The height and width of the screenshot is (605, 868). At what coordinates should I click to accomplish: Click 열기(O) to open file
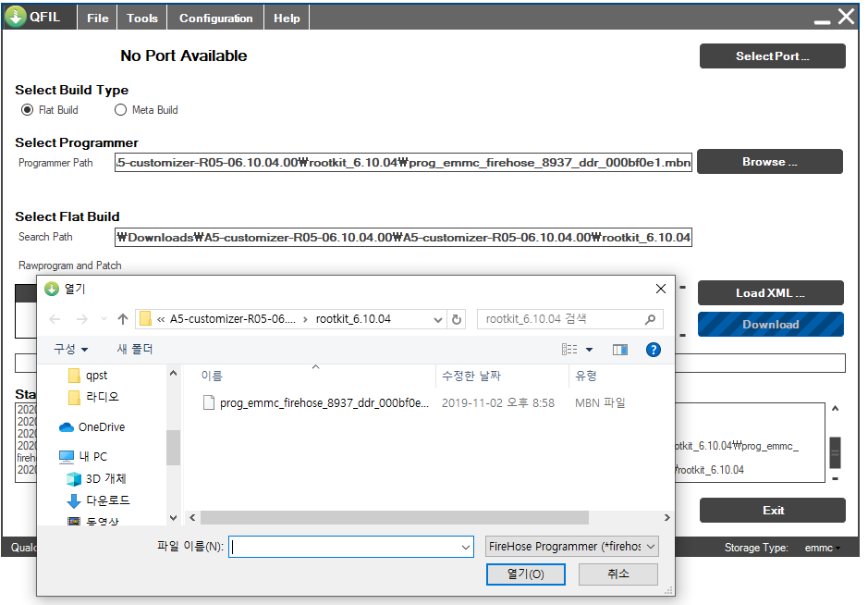pyautogui.click(x=526, y=574)
